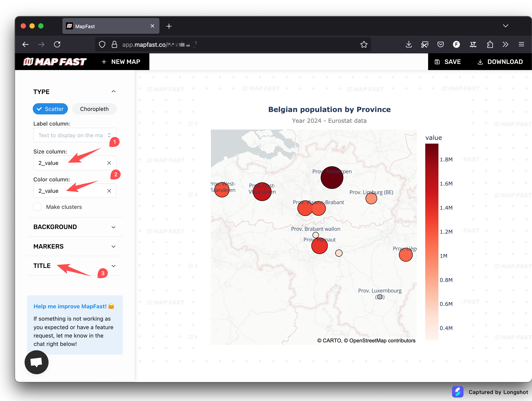
Task: Click the Help me improve MapFast link
Action: 74,306
